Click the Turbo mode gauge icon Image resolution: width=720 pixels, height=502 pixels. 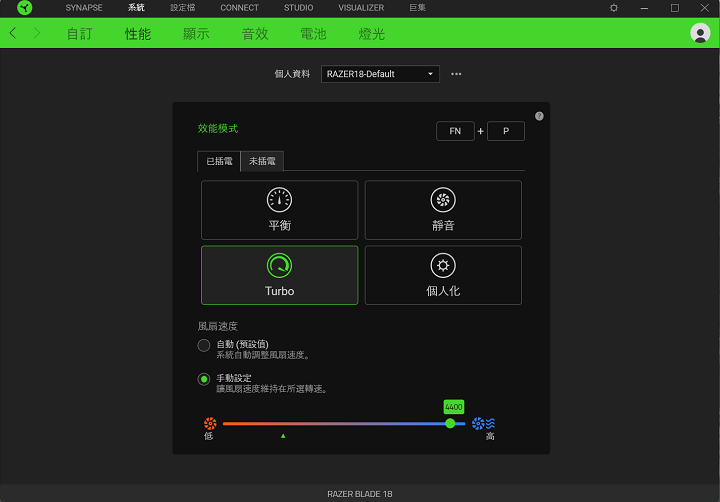[x=279, y=265]
